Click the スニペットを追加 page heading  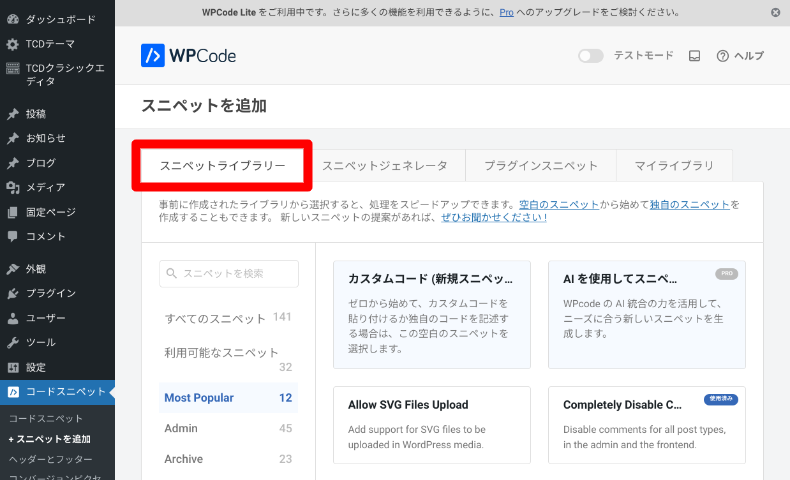coord(204,106)
